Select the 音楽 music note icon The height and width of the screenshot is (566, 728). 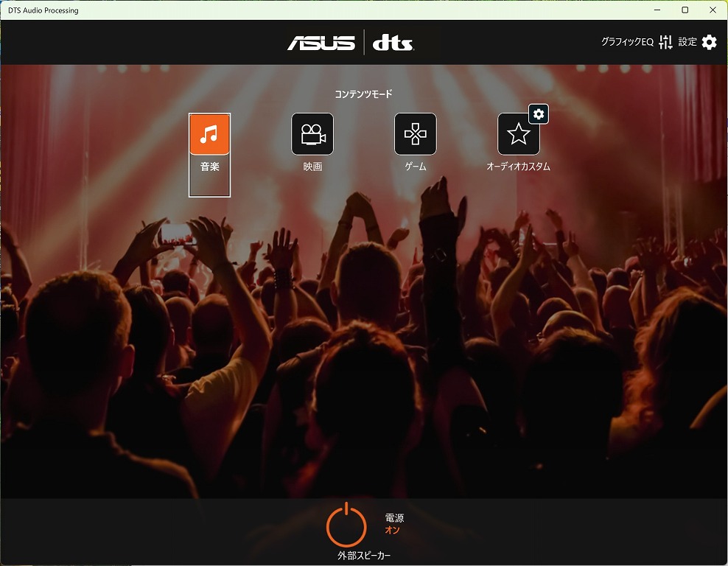pos(209,134)
